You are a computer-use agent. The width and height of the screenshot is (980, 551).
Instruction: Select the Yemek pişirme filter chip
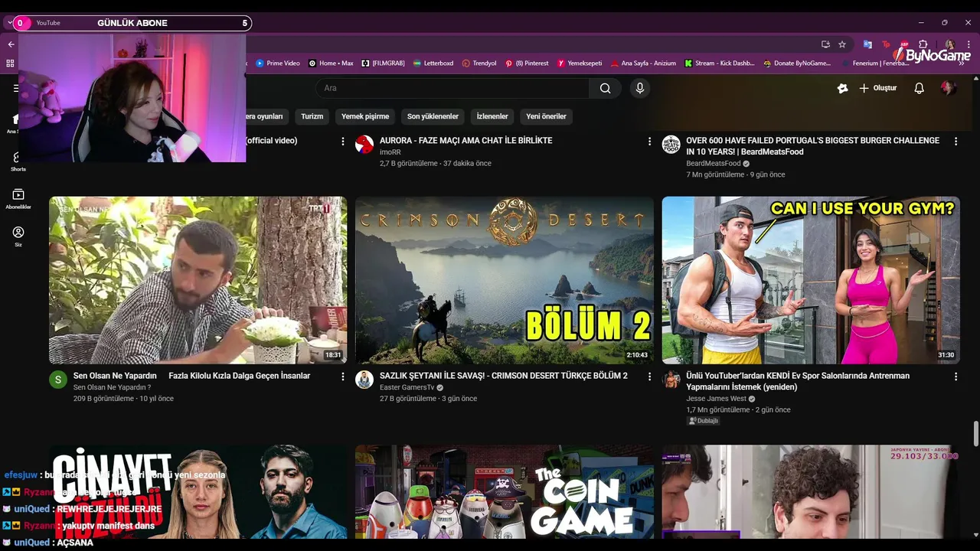[365, 116]
